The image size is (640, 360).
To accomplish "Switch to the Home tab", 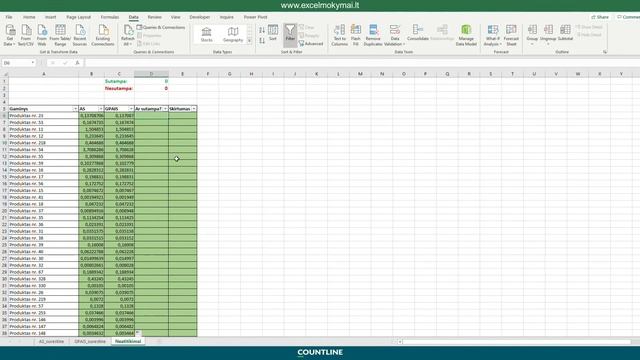I will click(29, 17).
